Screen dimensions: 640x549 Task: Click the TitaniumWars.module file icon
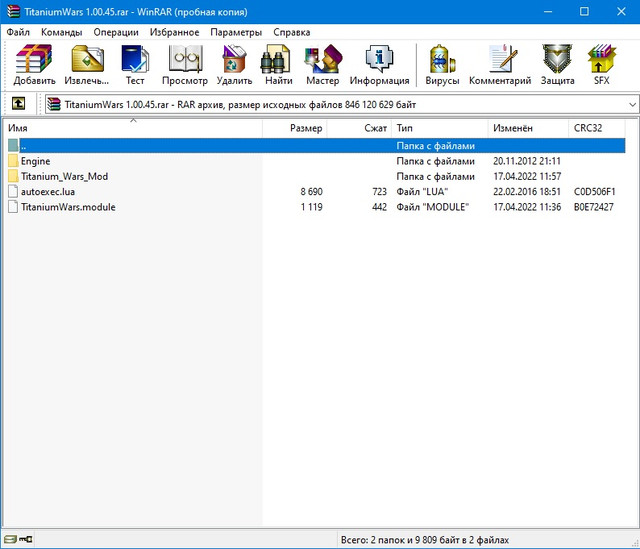(13, 207)
